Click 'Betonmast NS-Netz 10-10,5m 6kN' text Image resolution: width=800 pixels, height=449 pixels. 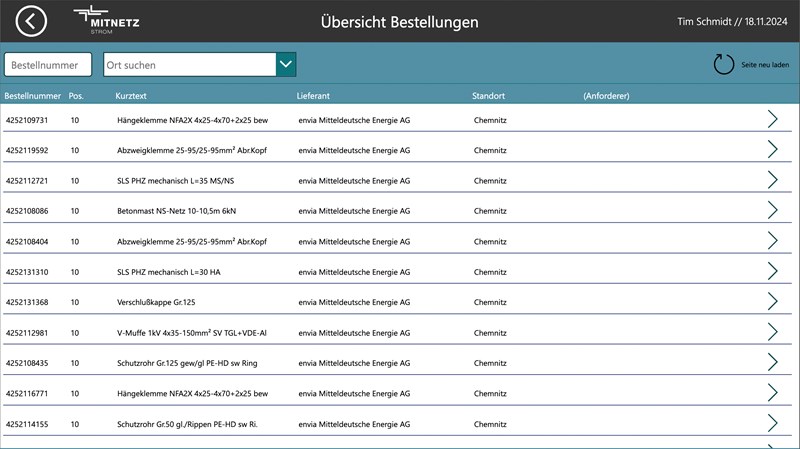(x=177, y=211)
